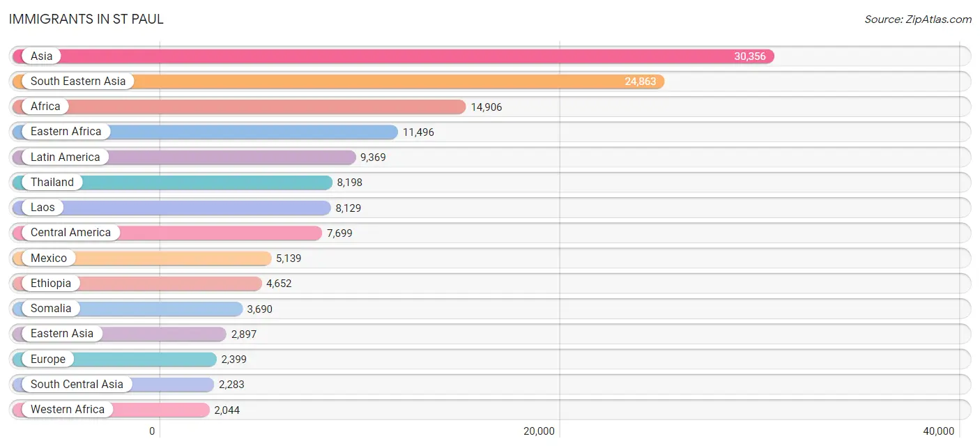
Task: Click the 40,000 axis tick label
Action: pos(938,431)
